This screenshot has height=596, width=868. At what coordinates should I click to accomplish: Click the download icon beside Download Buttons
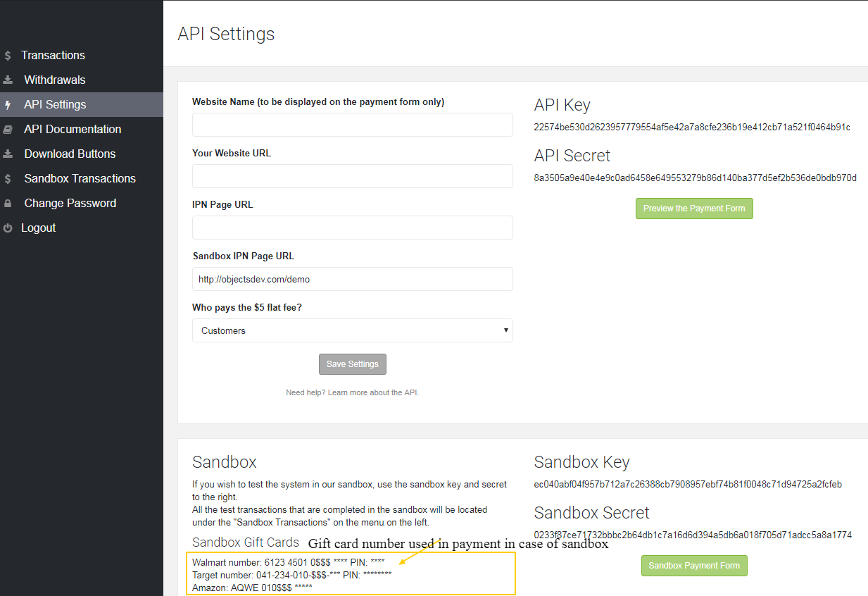8,154
